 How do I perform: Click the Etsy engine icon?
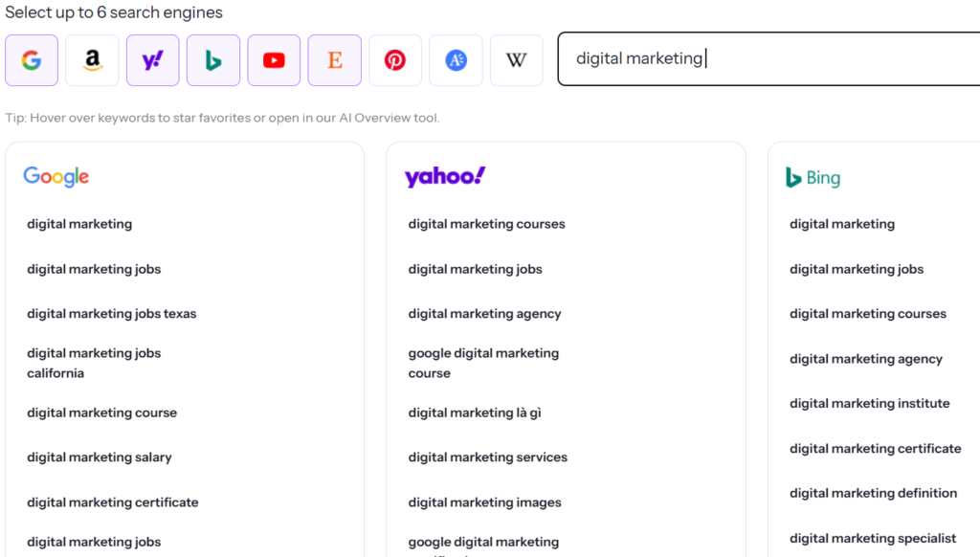(x=335, y=60)
